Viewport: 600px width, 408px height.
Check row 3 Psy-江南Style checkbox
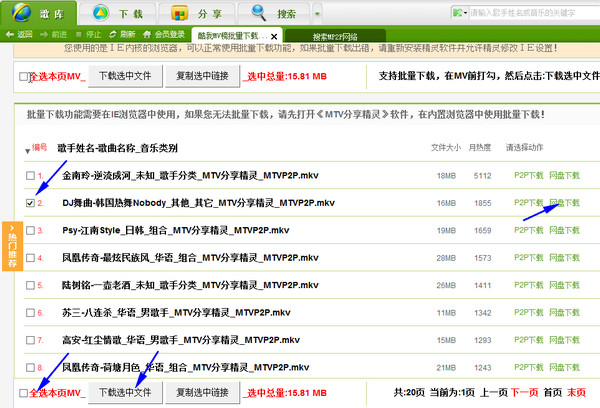pyautogui.click(x=30, y=230)
